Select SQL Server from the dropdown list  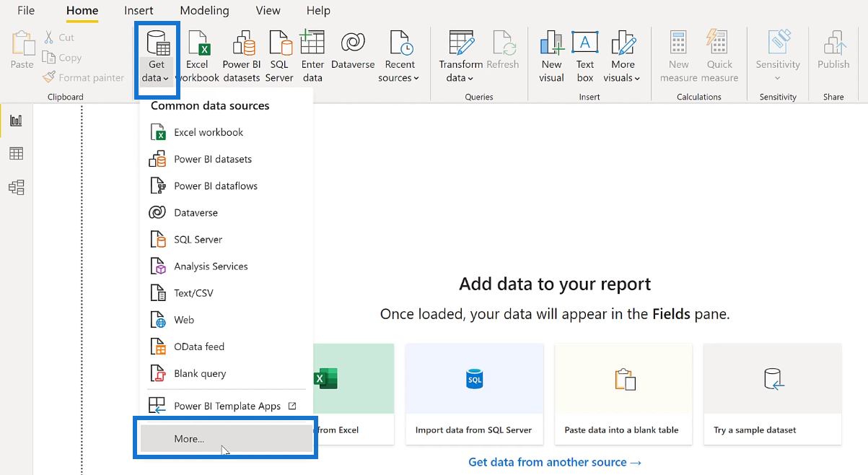pyautogui.click(x=227, y=239)
